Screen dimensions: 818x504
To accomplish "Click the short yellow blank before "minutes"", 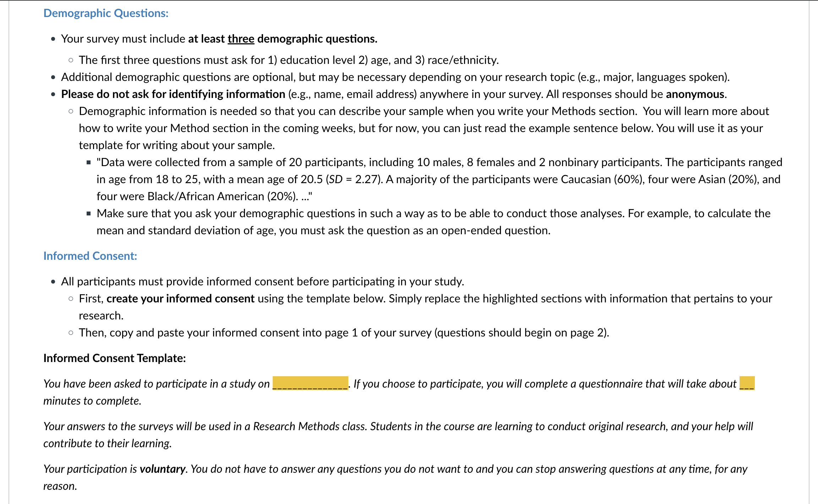I will click(x=747, y=383).
